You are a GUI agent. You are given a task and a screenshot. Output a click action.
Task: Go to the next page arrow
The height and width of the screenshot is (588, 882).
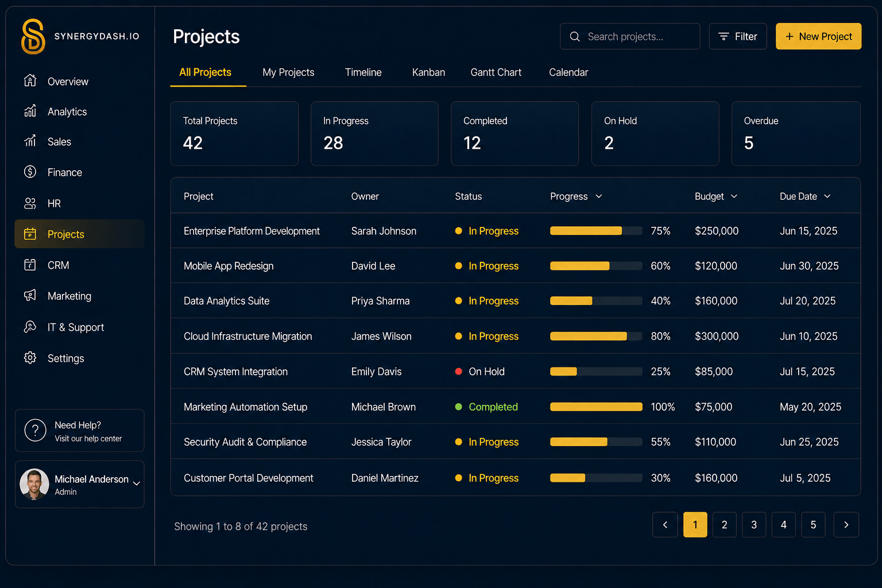click(x=846, y=525)
